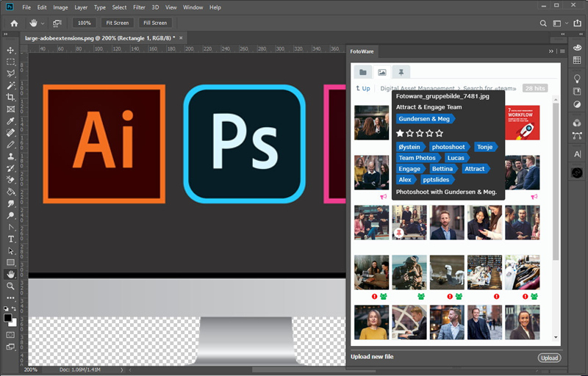Image resolution: width=588 pixels, height=376 pixels.
Task: Click the Fill Screen button
Action: coord(155,23)
